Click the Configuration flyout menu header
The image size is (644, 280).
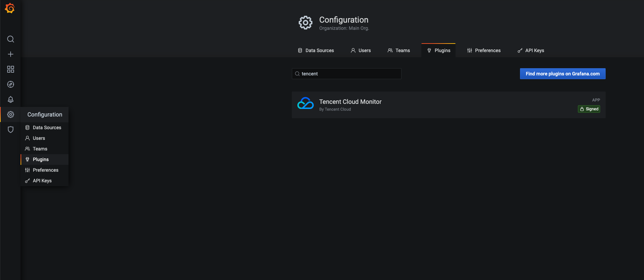point(45,114)
